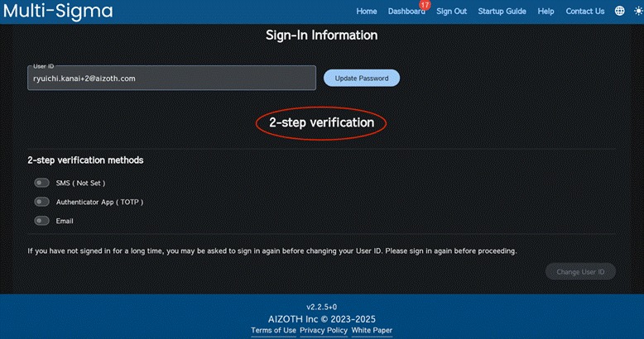The height and width of the screenshot is (339, 644).
Task: Open the globe language selector icon
Action: pos(620,12)
